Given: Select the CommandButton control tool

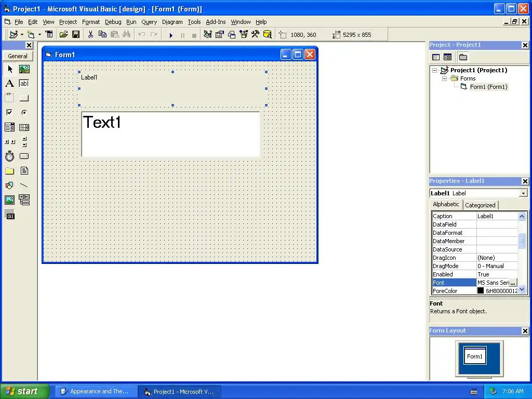Looking at the screenshot, I should (x=24, y=98).
